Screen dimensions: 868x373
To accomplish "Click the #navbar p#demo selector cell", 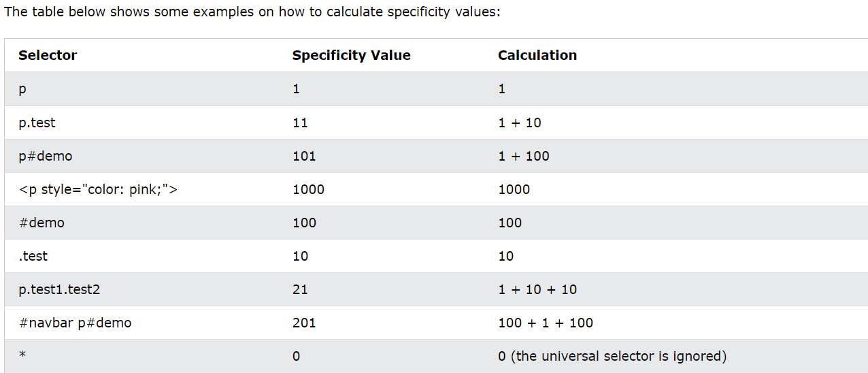I will point(75,323).
